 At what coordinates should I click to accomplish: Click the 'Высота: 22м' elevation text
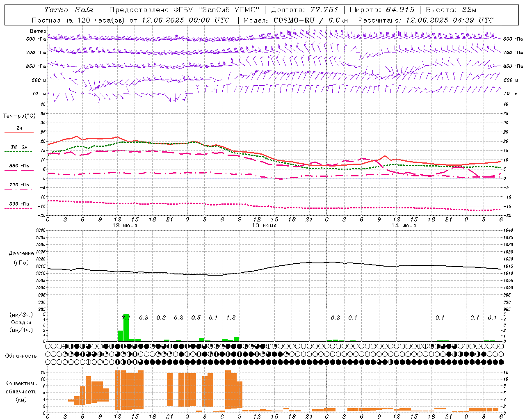coord(451,10)
